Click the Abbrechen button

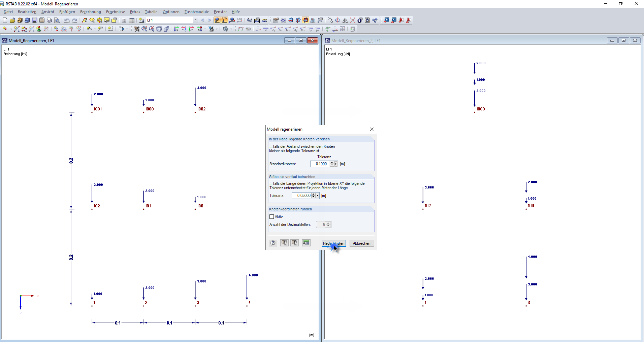361,243
